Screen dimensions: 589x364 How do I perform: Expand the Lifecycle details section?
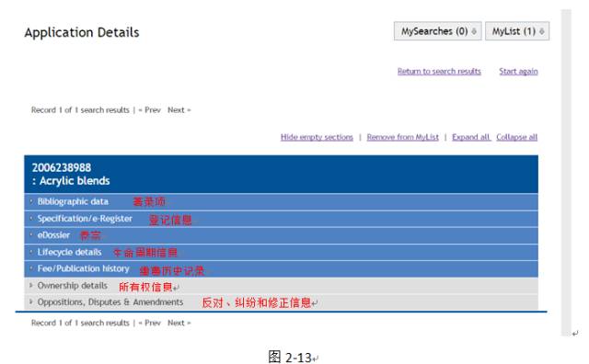click(281, 252)
